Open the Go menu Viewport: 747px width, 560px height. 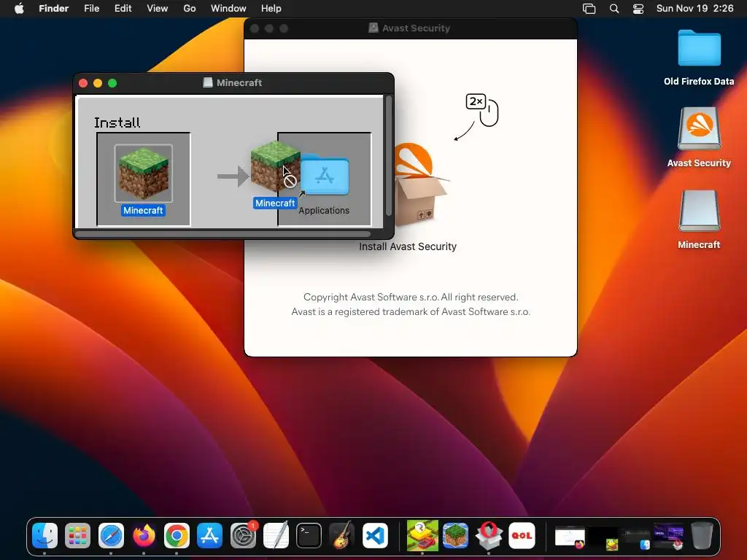(190, 9)
